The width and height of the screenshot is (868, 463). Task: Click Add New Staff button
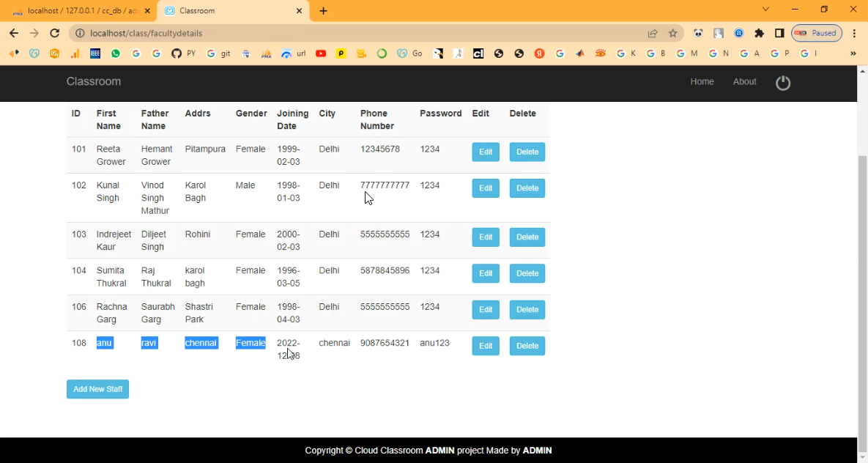click(97, 389)
